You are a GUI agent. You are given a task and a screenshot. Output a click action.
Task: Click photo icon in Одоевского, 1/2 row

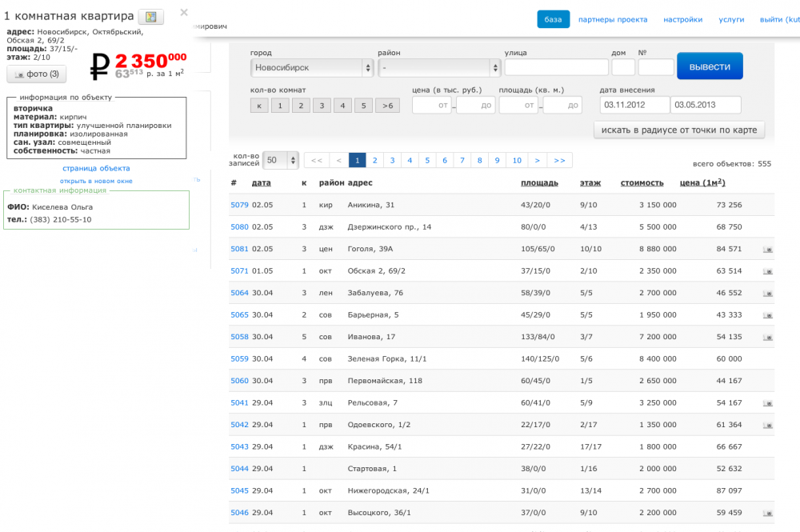point(768,425)
